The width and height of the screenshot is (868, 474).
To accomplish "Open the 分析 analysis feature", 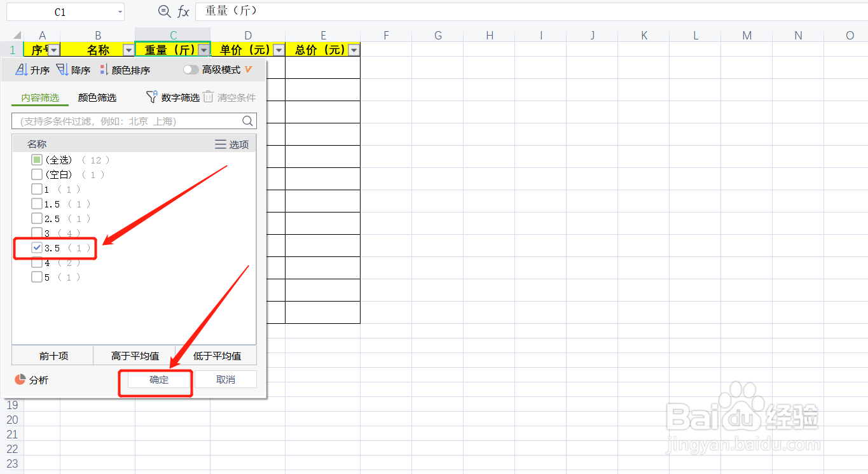I will point(32,380).
